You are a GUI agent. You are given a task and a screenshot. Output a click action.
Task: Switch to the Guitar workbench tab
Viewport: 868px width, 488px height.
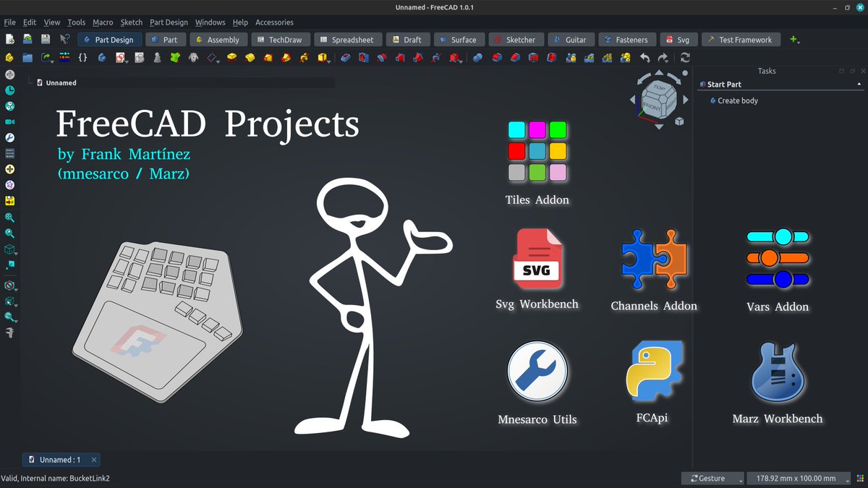570,40
